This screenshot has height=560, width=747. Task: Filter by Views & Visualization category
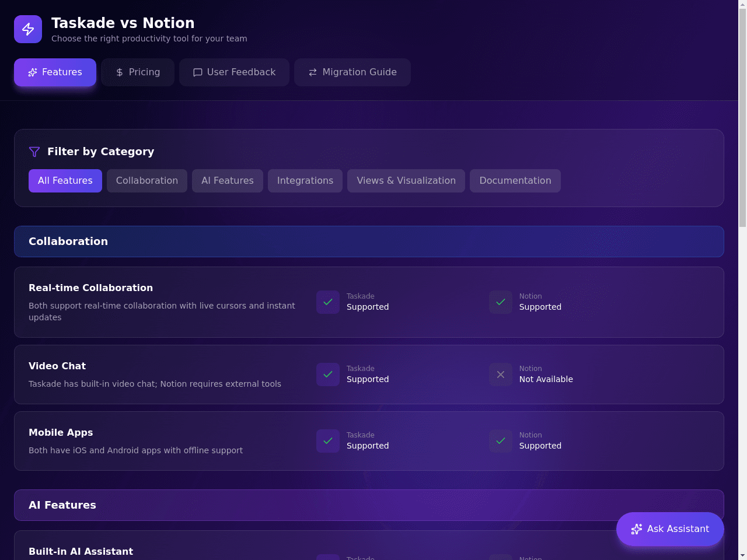tap(406, 181)
